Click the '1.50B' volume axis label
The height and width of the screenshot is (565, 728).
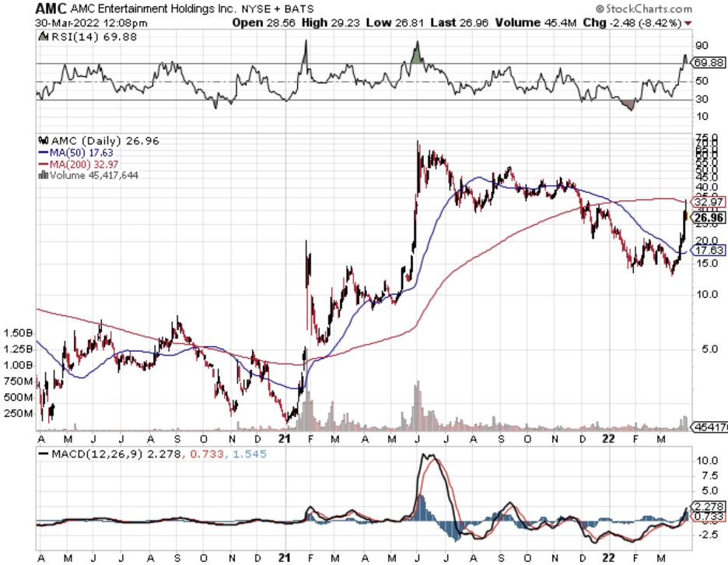(x=19, y=333)
